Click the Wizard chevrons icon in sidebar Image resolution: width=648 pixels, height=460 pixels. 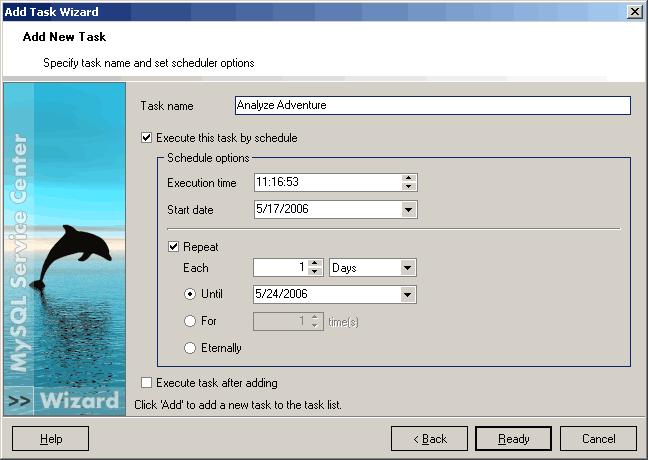point(19,401)
